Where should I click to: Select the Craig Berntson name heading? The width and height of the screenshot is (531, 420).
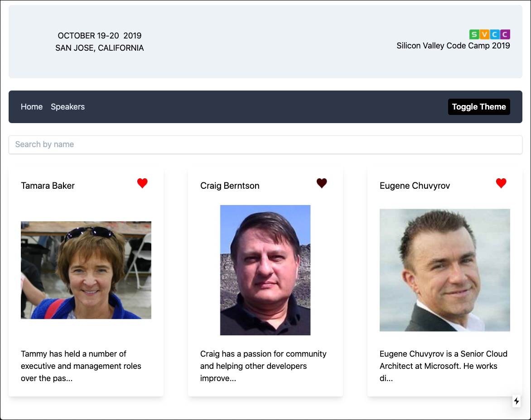[x=230, y=186]
